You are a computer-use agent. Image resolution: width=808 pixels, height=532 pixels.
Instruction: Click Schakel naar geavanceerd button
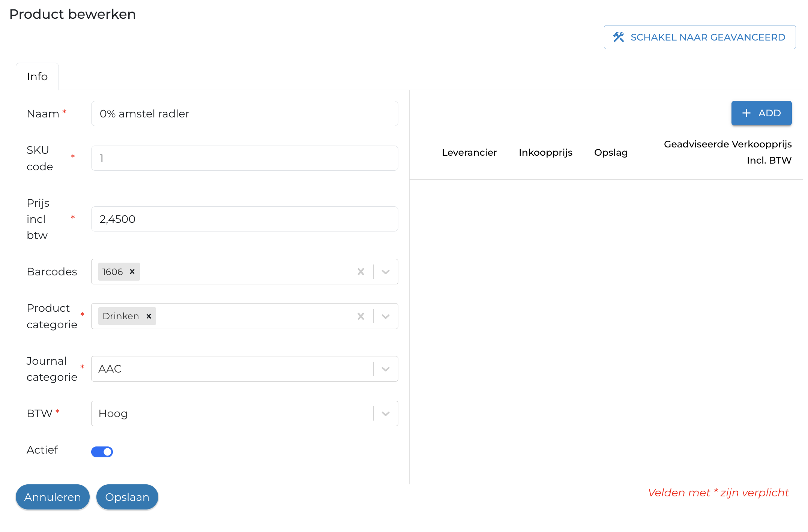coord(700,37)
